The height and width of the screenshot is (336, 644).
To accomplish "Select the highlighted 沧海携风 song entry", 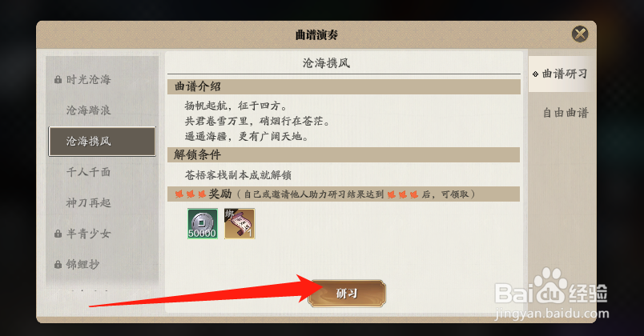I will [x=102, y=141].
